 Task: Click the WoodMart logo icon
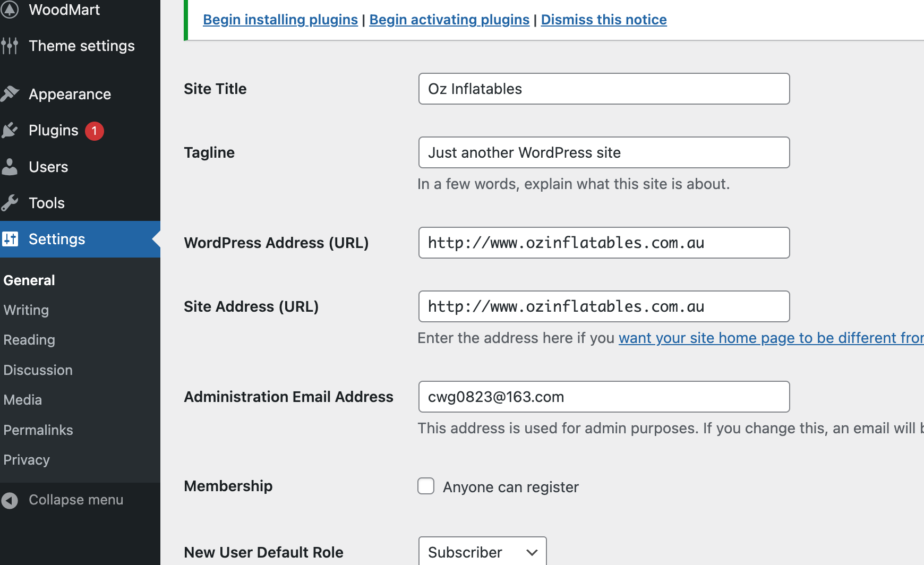click(10, 10)
